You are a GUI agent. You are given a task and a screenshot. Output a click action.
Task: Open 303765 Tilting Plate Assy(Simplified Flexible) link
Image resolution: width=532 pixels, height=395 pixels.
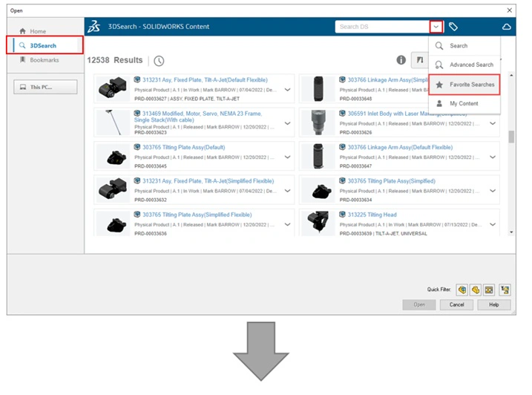[197, 215]
